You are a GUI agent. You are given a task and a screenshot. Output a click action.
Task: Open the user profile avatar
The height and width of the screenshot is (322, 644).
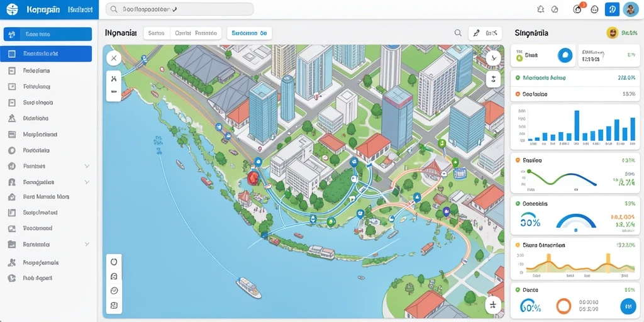pyautogui.click(x=630, y=9)
